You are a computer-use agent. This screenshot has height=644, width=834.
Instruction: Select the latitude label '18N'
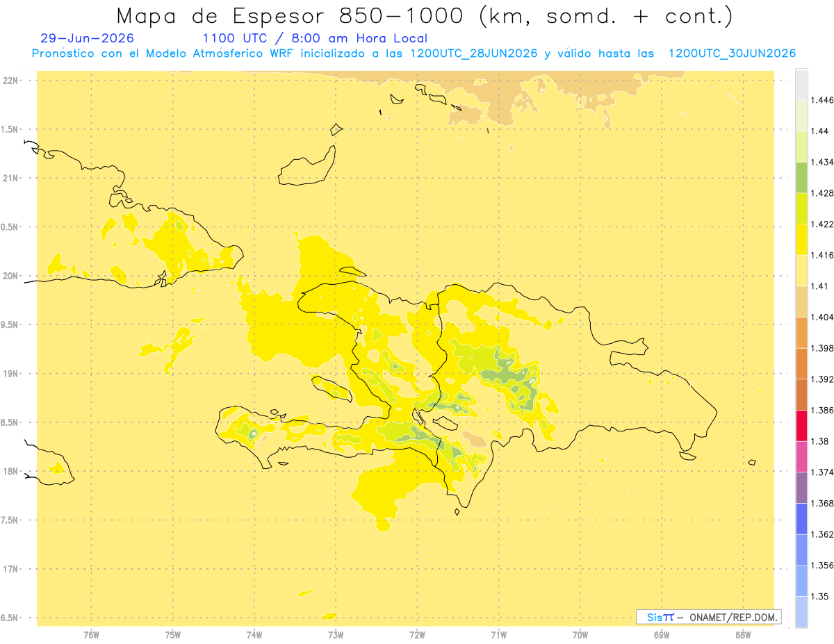click(x=10, y=472)
